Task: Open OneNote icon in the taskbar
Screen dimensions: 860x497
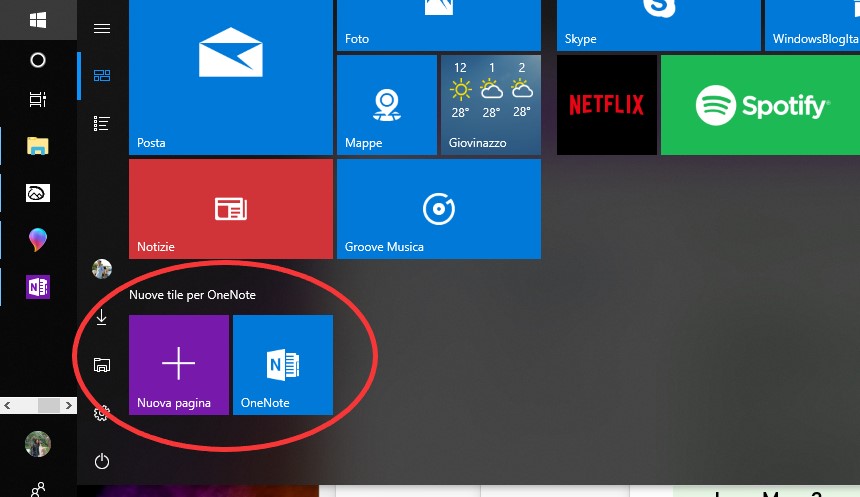Action: pyautogui.click(x=38, y=287)
